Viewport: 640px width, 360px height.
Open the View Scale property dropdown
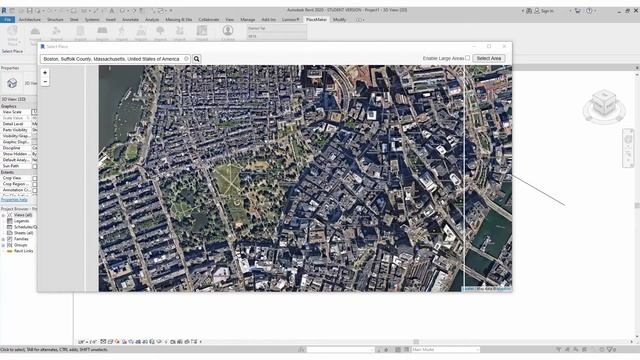pyautogui.click(x=34, y=112)
